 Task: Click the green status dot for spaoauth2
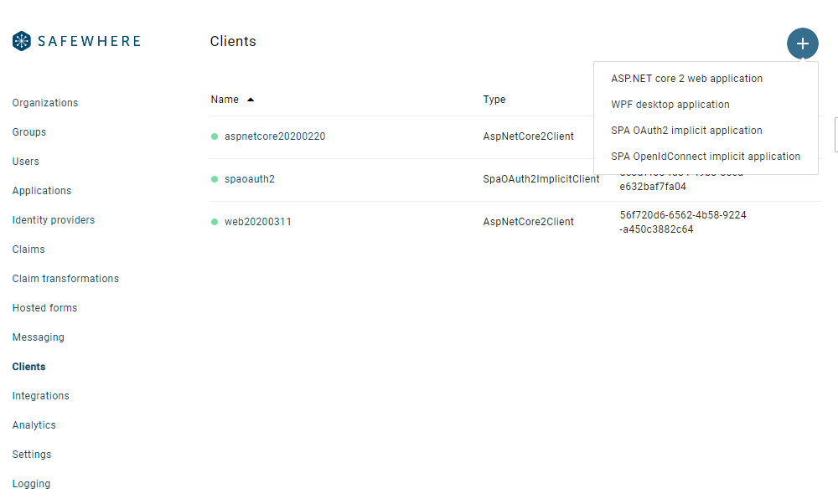click(215, 179)
